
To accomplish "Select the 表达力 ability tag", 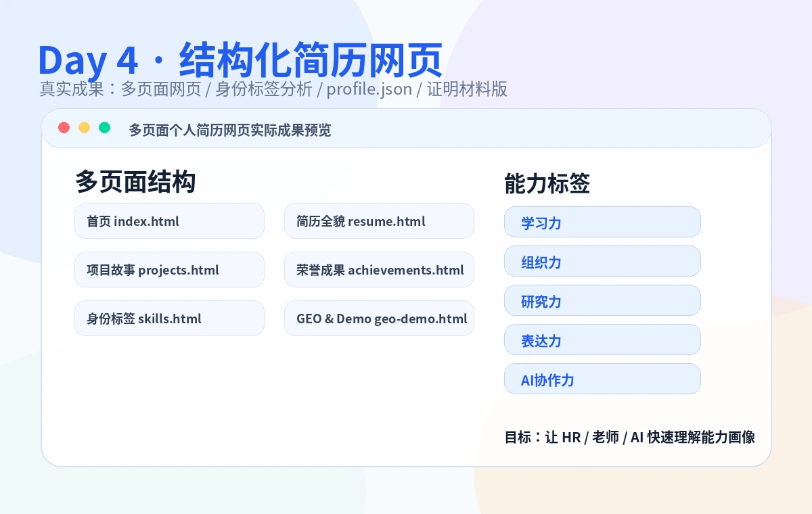I will click(602, 340).
